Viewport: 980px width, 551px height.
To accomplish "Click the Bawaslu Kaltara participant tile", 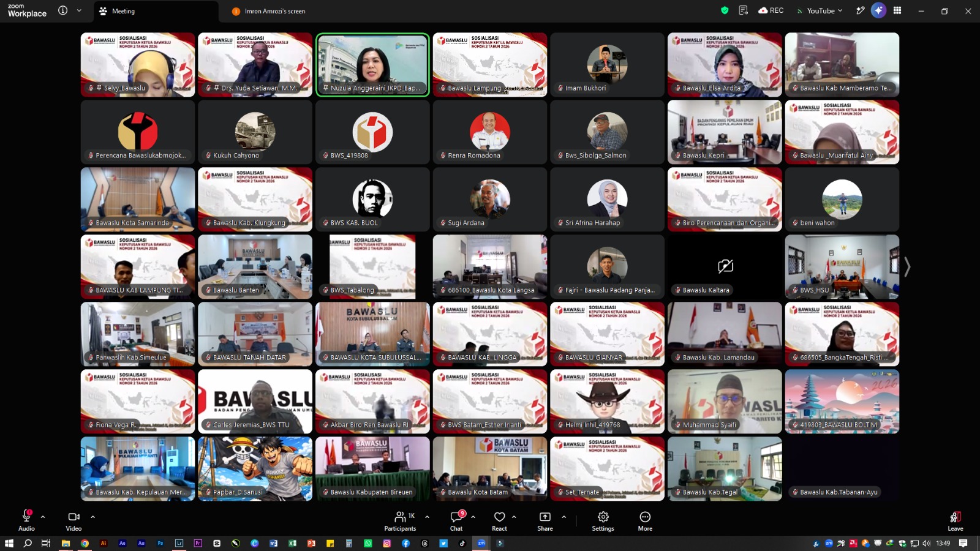I will (725, 266).
